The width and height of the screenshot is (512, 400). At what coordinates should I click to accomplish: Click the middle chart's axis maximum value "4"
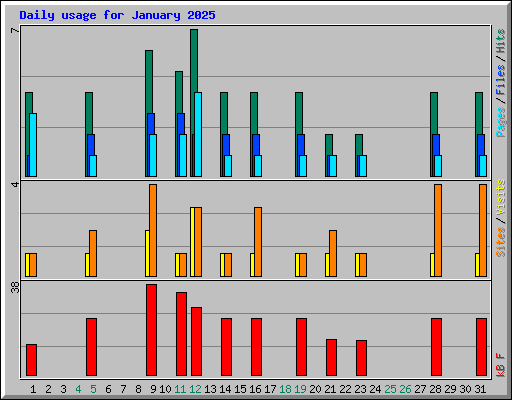(x=15, y=184)
